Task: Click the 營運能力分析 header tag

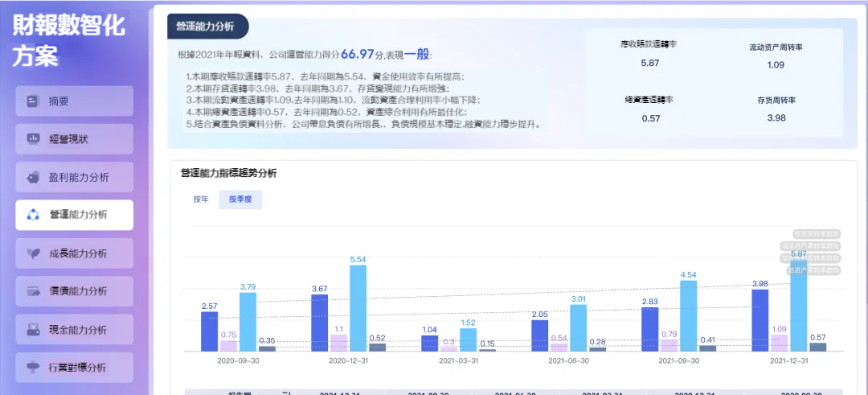Action: [x=208, y=26]
